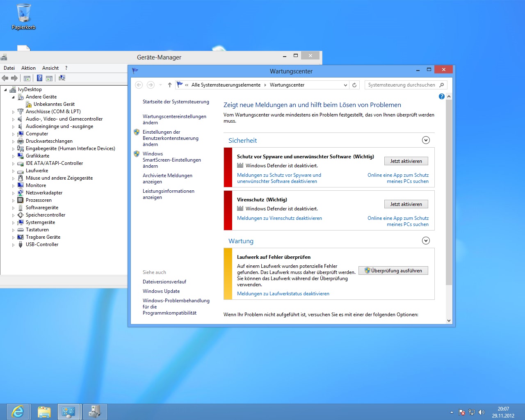Open the Papierkorb desktop icon
The width and height of the screenshot is (525, 420).
point(23,17)
